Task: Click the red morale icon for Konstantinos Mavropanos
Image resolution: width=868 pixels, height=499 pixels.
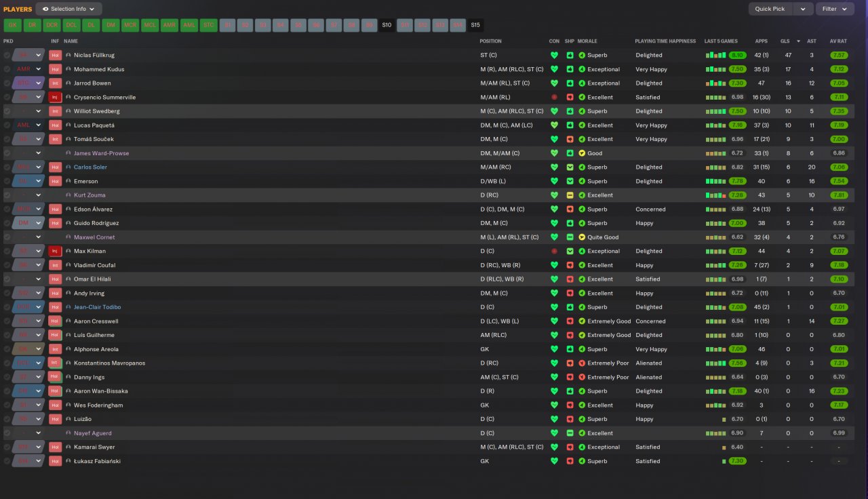Action: (x=582, y=363)
